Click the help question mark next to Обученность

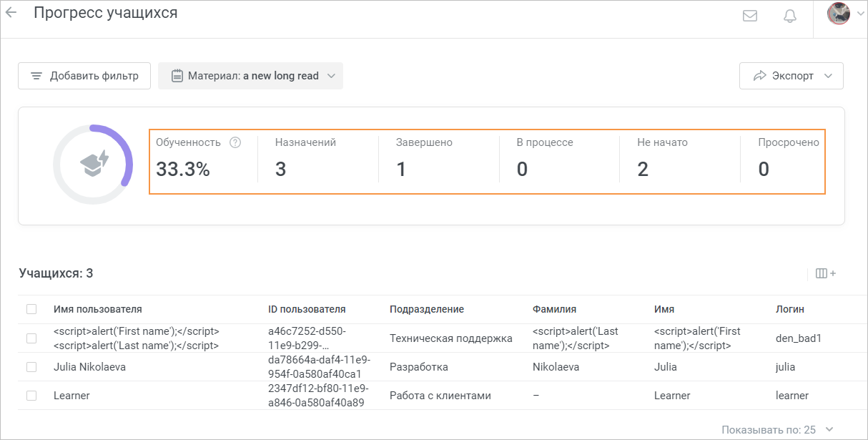pyautogui.click(x=235, y=142)
